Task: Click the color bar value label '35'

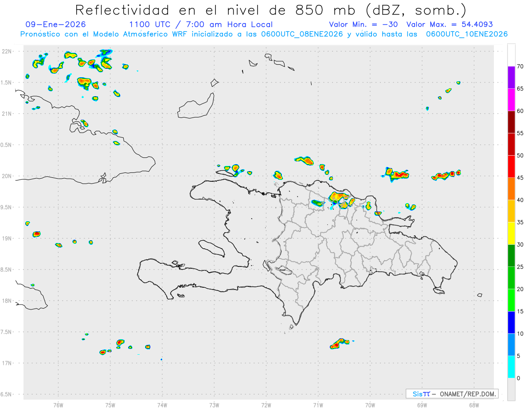Action: (x=520, y=223)
